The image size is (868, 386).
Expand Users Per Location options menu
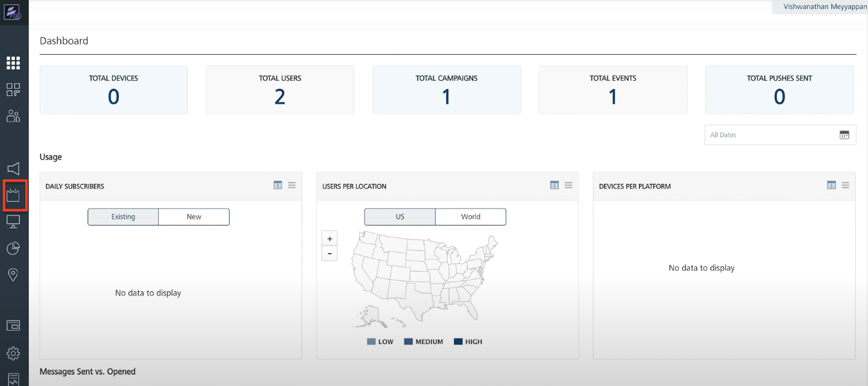pos(568,185)
